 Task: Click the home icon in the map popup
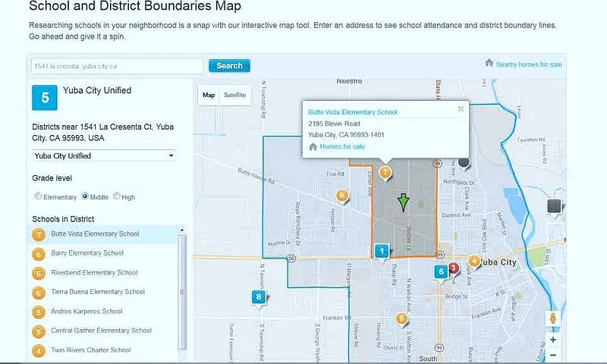click(x=313, y=146)
